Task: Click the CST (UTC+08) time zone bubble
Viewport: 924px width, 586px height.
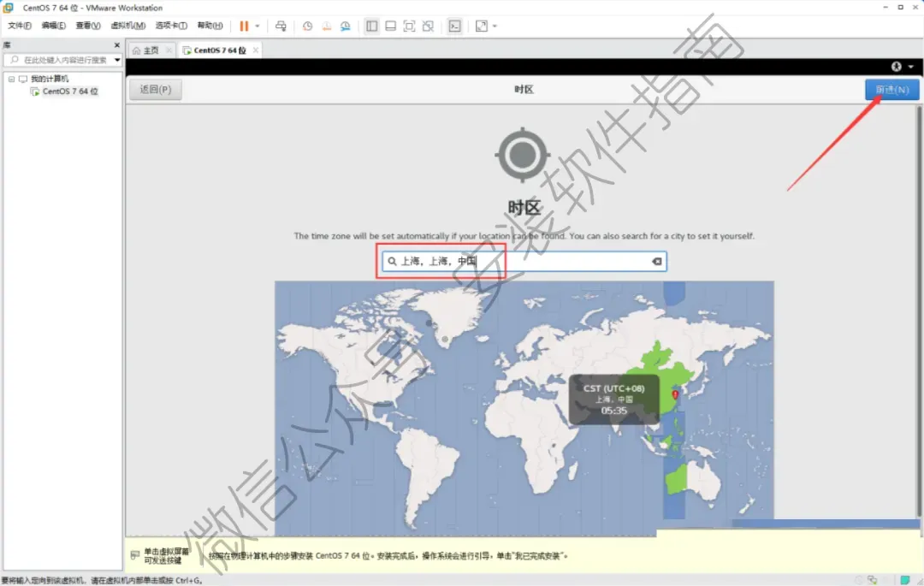Action: [613, 400]
